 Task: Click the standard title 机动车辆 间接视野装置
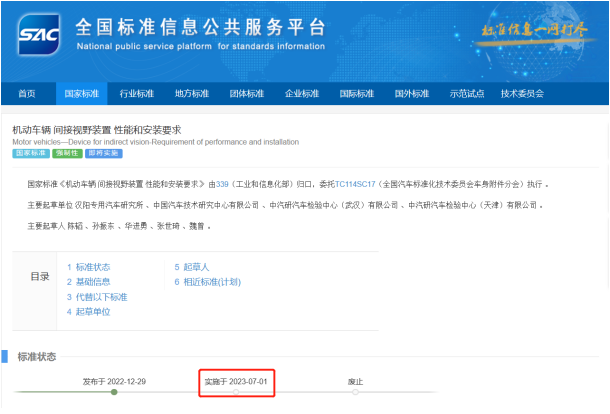coord(96,130)
